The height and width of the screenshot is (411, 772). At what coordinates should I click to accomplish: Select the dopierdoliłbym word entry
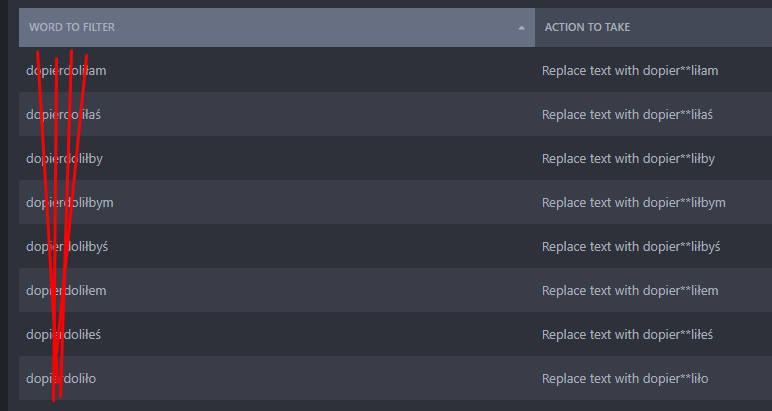[x=70, y=202]
